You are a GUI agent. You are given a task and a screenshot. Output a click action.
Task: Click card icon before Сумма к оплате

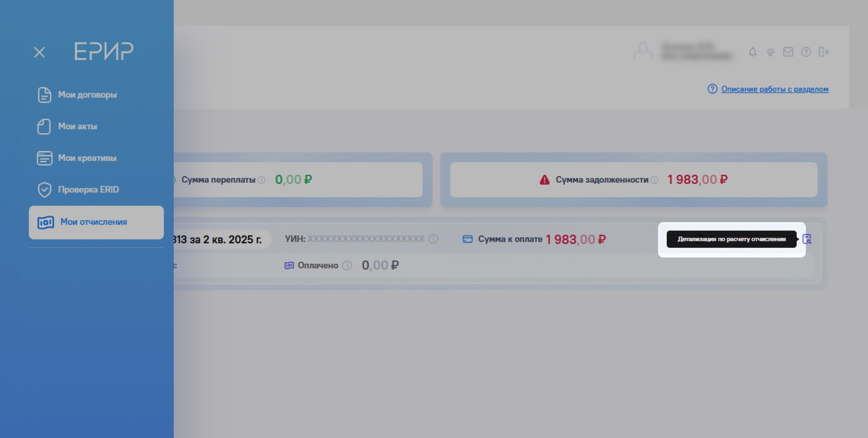(x=468, y=239)
